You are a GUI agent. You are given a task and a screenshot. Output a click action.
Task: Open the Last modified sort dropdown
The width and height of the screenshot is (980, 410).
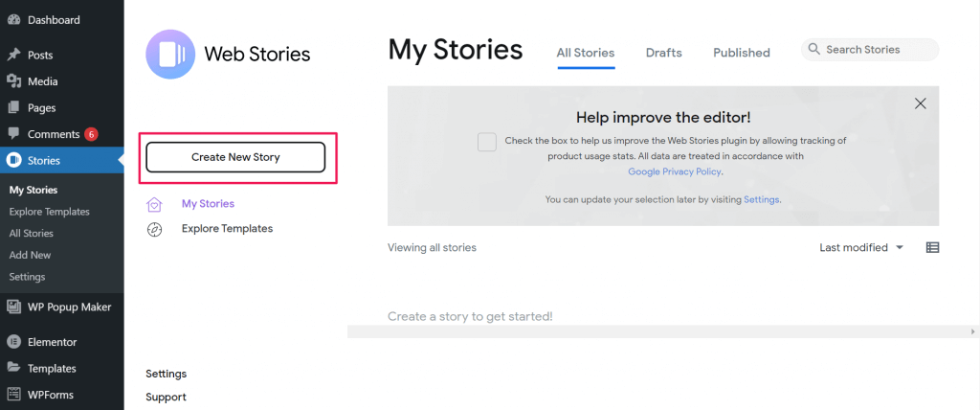[x=862, y=247]
